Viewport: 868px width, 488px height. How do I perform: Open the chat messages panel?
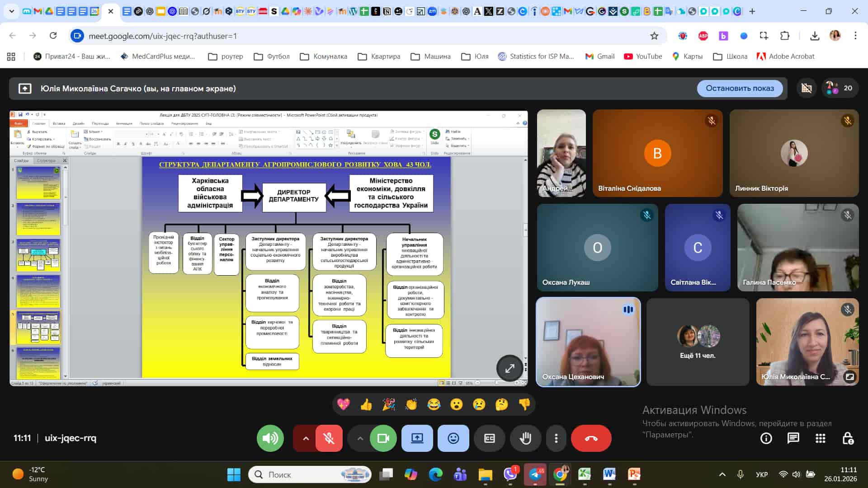793,438
